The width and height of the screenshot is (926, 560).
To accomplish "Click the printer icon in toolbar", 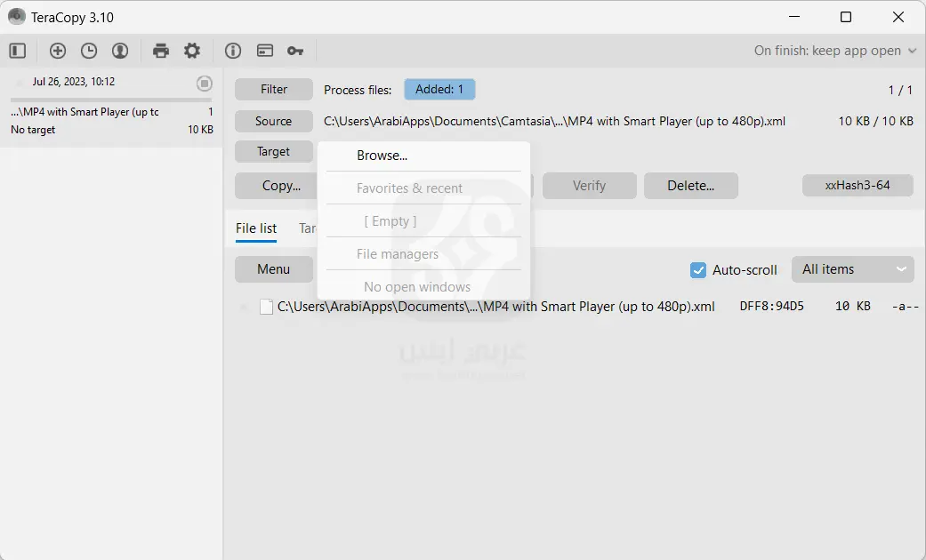I will tap(161, 51).
